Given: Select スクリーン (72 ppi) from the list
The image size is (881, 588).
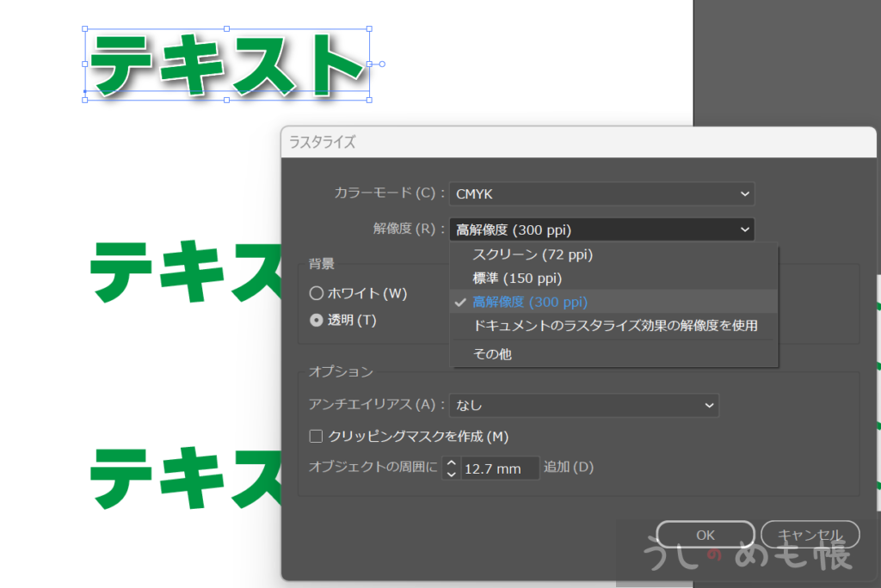Looking at the screenshot, I should [533, 254].
